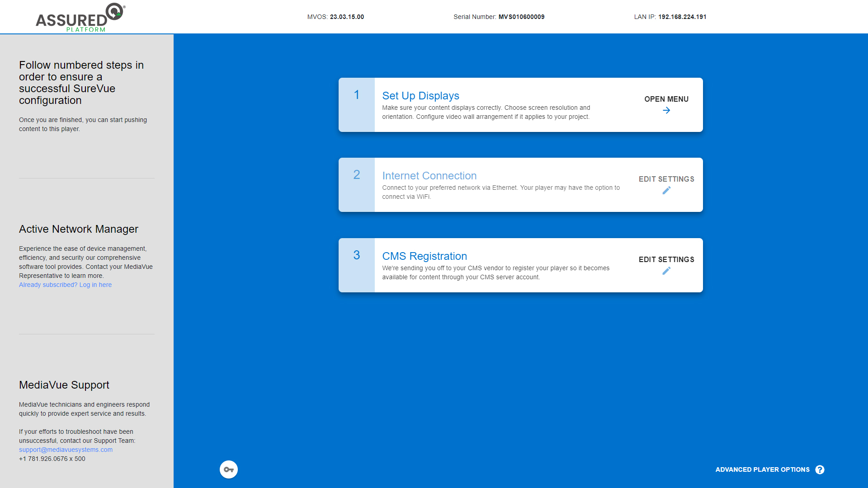Screen dimensions: 868x488
Task: Select the Internet Connection heading
Action: click(x=429, y=176)
